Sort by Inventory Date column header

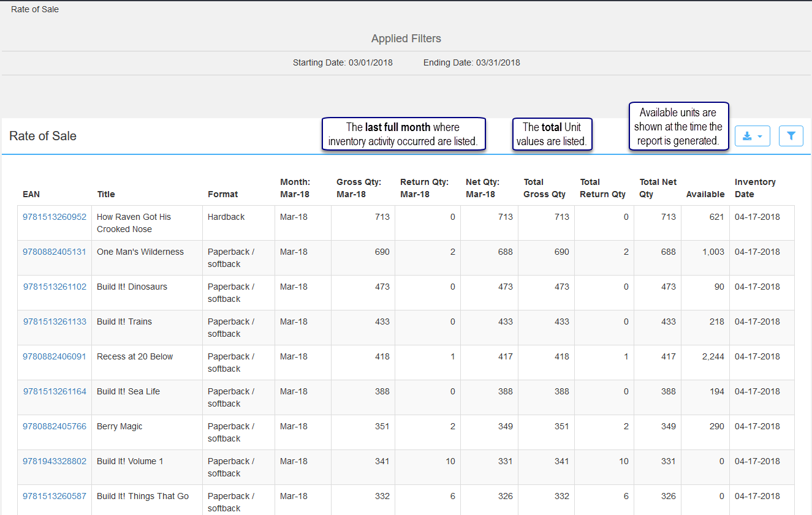click(x=755, y=188)
